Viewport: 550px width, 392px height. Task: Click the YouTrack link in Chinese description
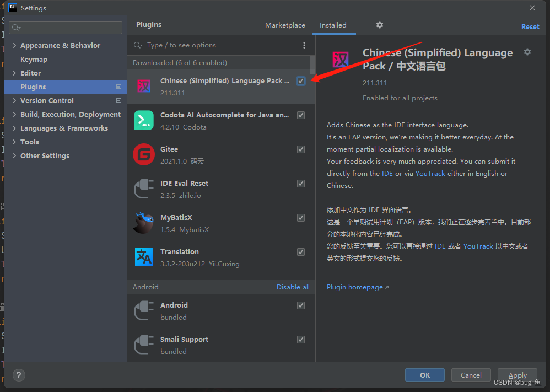tap(478, 246)
